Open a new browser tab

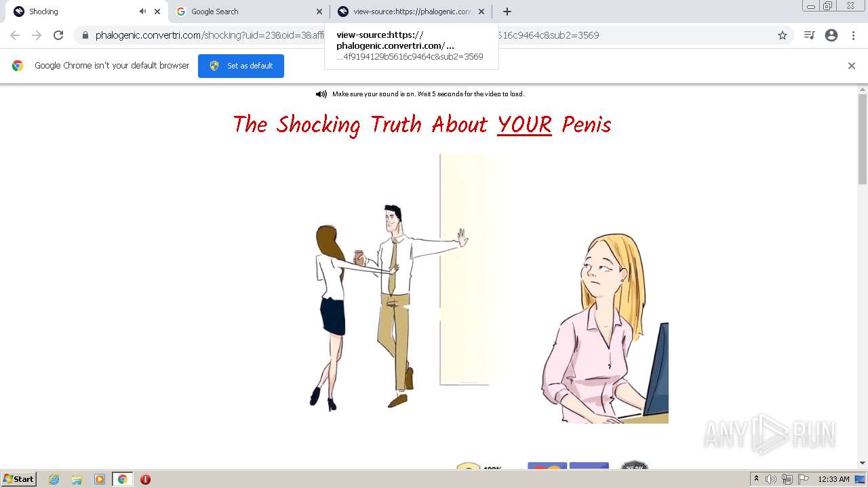[507, 12]
